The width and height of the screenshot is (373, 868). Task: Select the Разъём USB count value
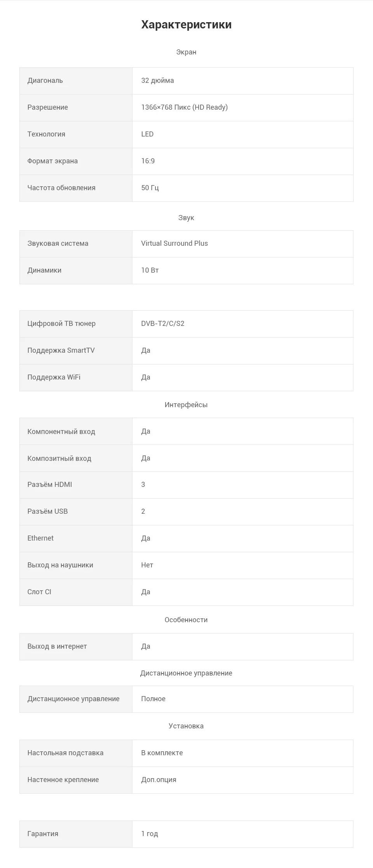click(x=143, y=511)
